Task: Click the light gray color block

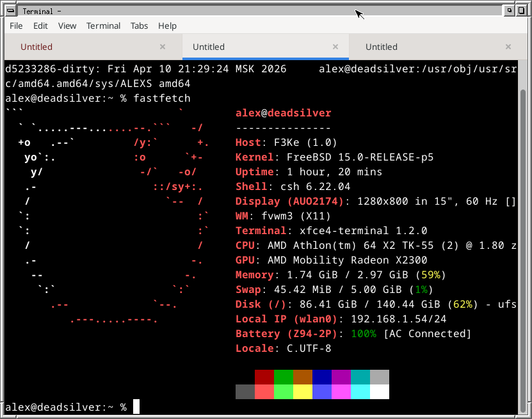Action: [380, 377]
